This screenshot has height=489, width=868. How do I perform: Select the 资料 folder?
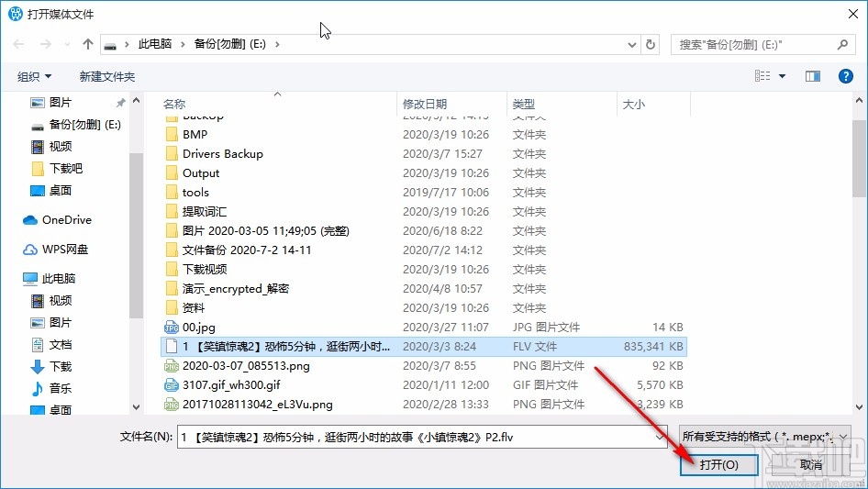(424, 308)
